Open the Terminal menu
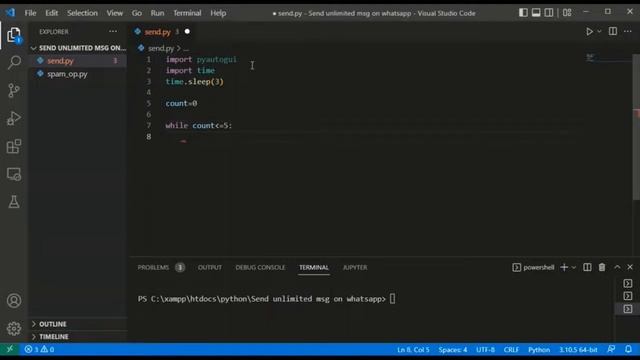The width and height of the screenshot is (640, 360). (187, 13)
